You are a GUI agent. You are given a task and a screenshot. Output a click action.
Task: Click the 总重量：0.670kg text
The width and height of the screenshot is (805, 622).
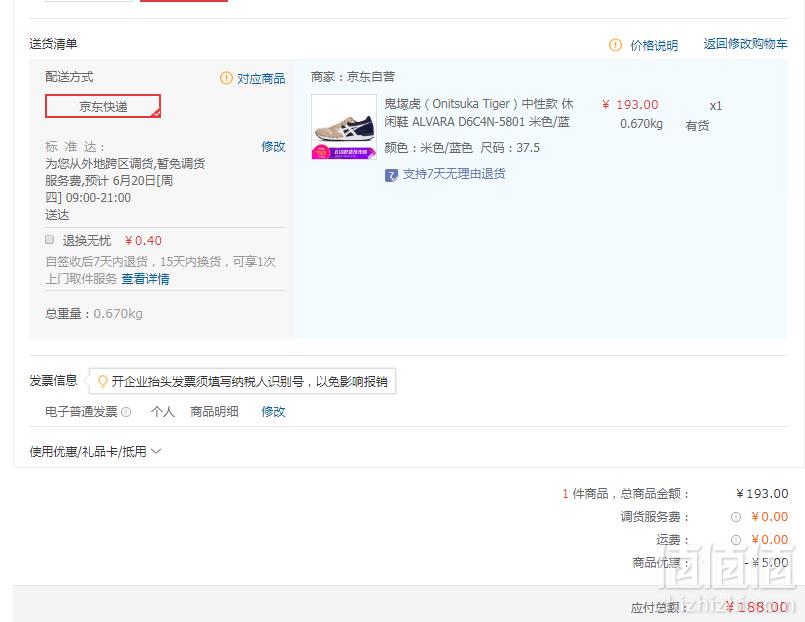click(94, 314)
